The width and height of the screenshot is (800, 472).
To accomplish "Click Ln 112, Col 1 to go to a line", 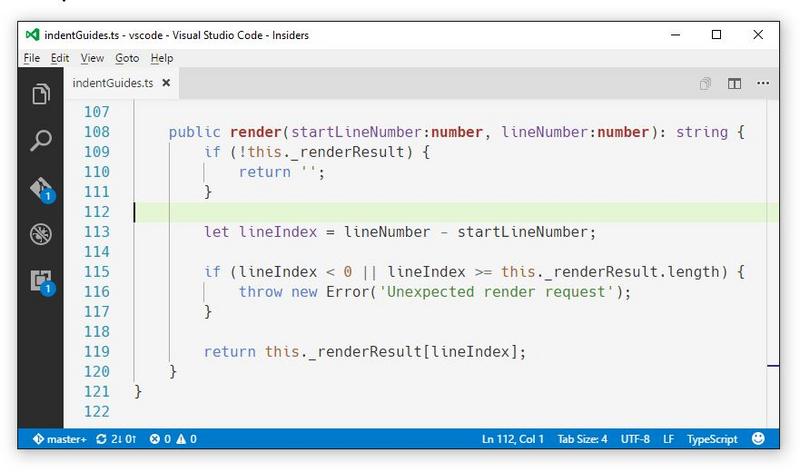I will tap(513, 439).
